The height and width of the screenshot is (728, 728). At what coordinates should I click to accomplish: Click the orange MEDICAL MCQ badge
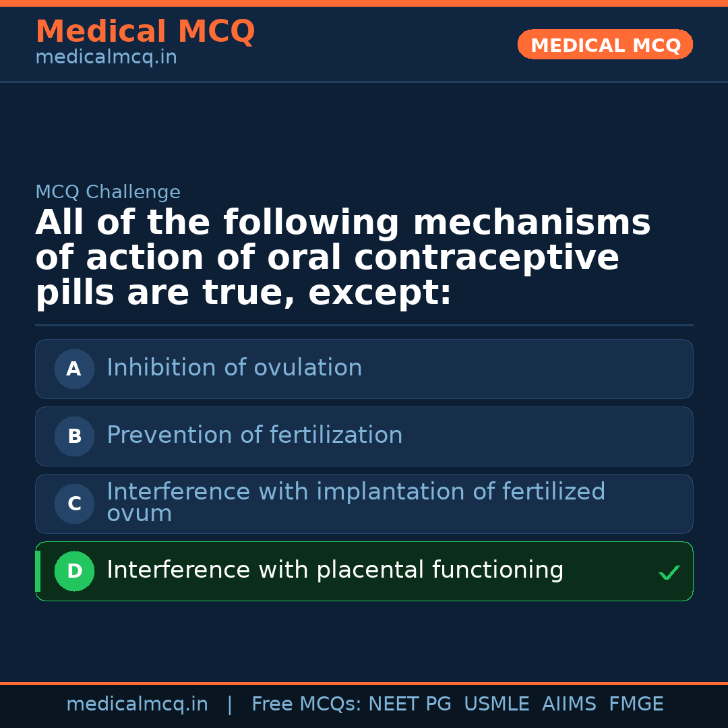tap(605, 44)
